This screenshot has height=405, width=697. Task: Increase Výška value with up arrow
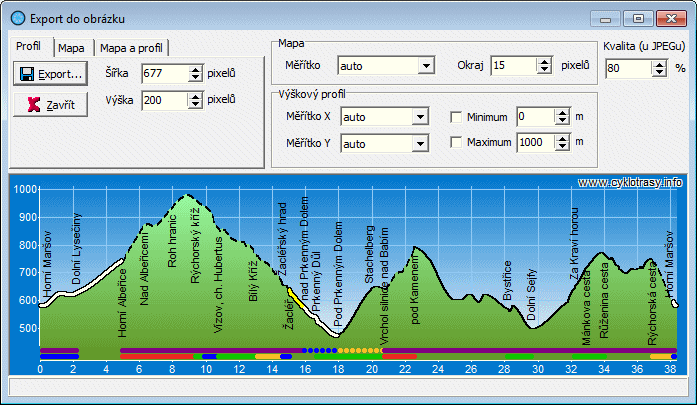(x=196, y=96)
